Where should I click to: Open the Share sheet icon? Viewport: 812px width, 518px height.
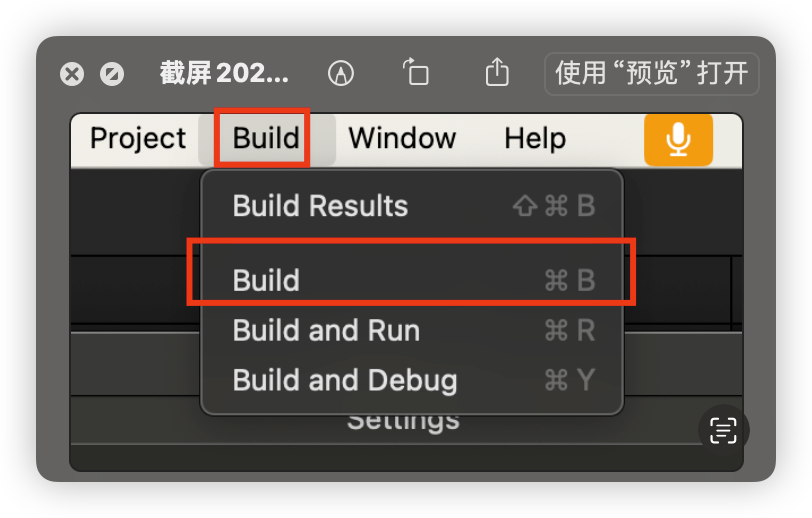[x=497, y=71]
